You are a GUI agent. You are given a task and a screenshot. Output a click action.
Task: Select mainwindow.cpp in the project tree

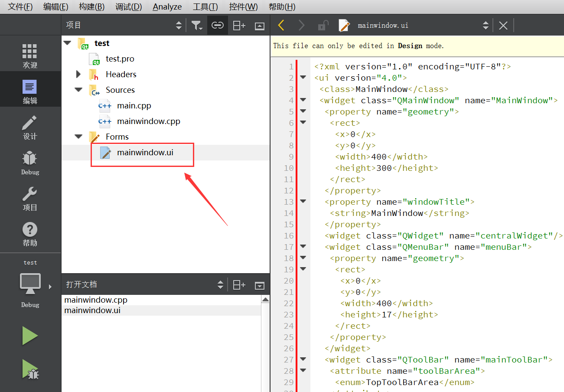click(x=149, y=121)
